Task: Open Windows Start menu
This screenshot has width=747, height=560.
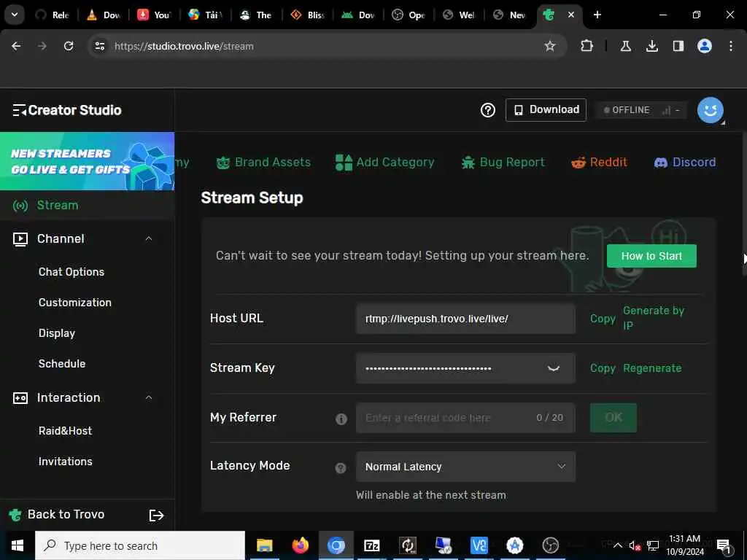Action: [18, 545]
